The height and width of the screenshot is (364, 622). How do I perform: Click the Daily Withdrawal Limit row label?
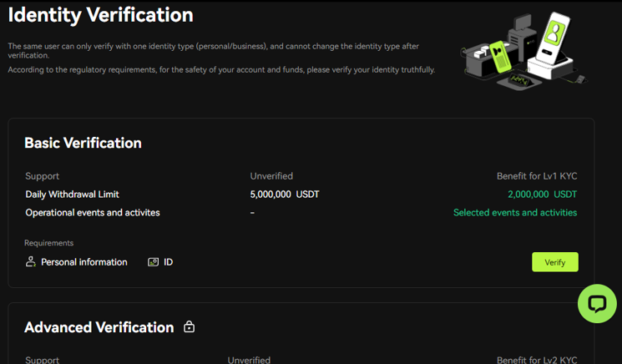(72, 195)
